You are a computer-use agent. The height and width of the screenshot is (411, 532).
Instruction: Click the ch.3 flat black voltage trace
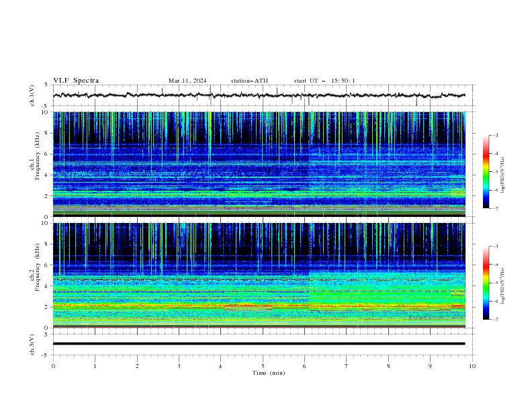tap(259, 344)
